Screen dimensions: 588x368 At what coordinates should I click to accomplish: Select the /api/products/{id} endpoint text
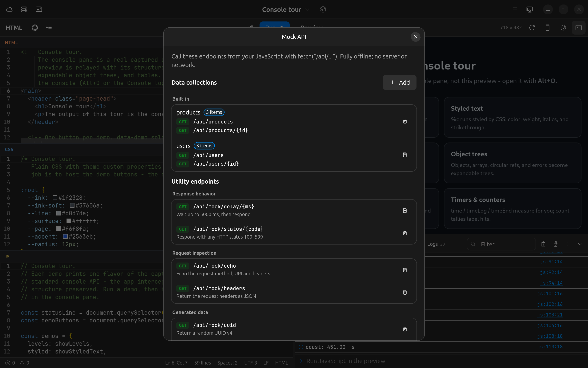(x=221, y=130)
